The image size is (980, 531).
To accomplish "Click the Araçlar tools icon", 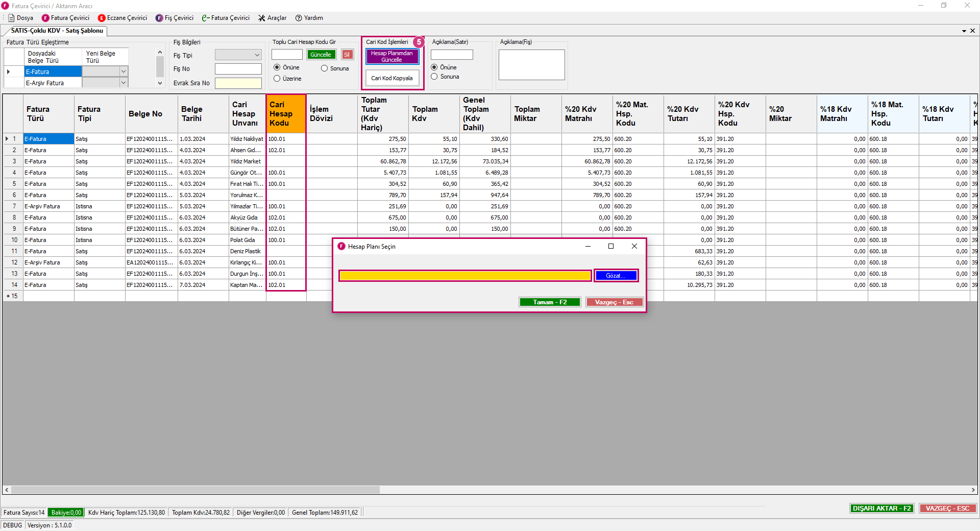I will 262,18.
